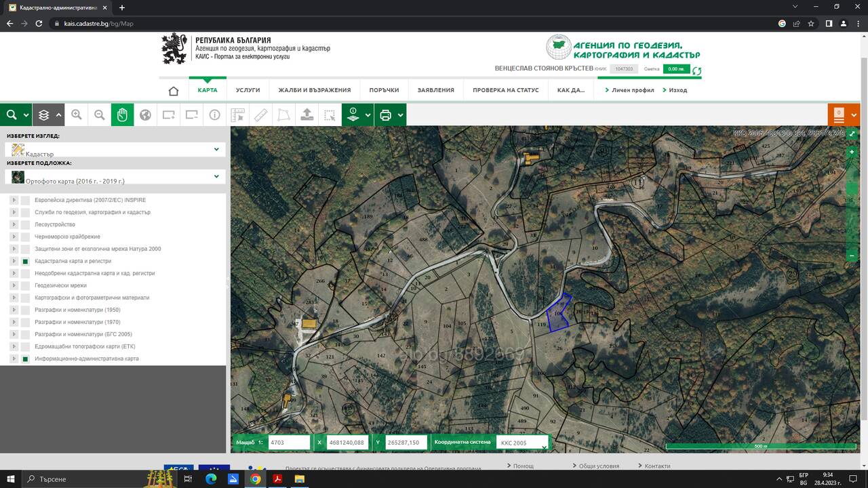This screenshot has width=868, height=488.
Task: Click the printer icon in map toolbar
Action: pyautogui.click(x=386, y=115)
